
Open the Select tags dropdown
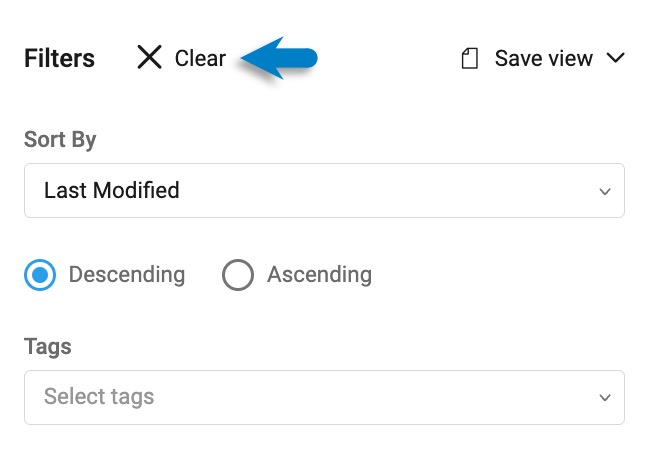click(x=324, y=397)
